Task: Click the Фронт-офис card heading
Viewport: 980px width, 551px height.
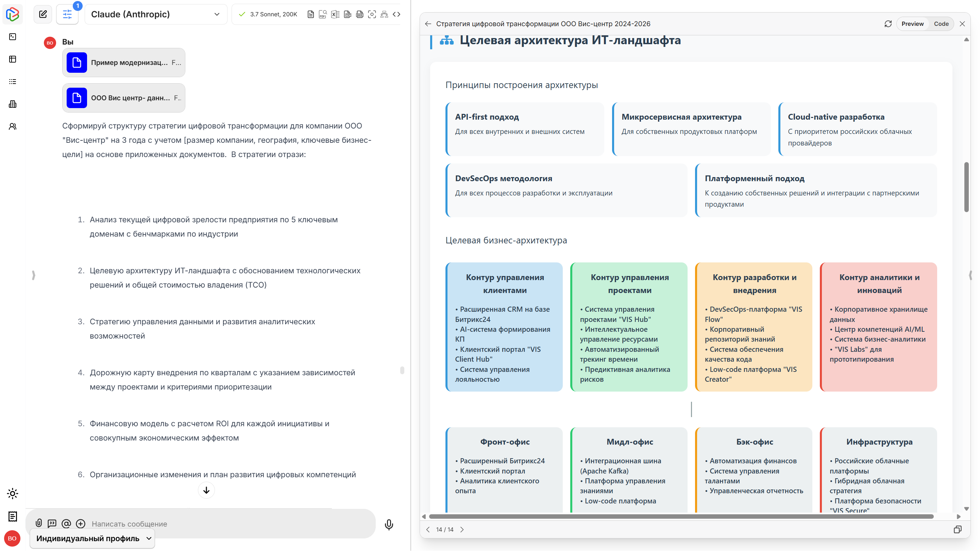Action: tap(505, 442)
